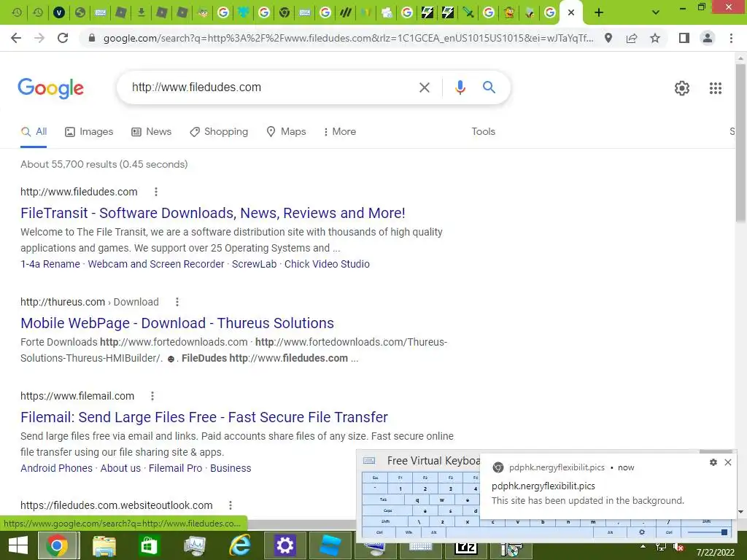Open Chrome three-dot menu
The height and width of the screenshot is (560, 747).
[731, 38]
